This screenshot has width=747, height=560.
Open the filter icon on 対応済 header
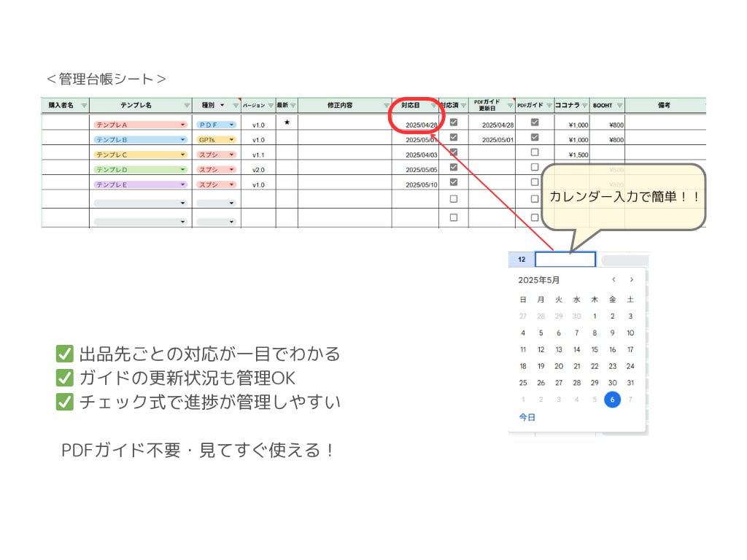(x=463, y=106)
